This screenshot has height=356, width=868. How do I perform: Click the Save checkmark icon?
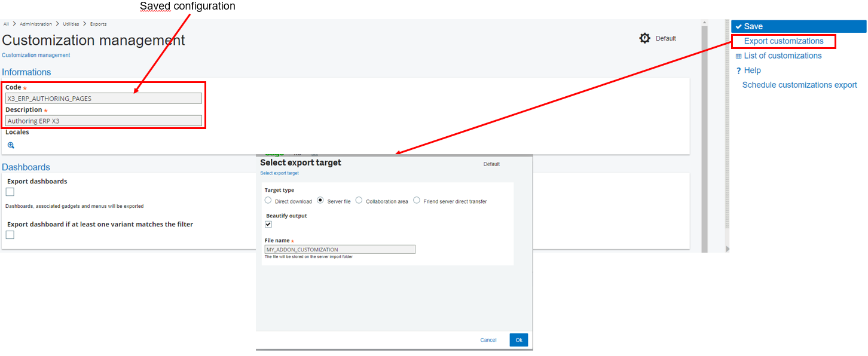(739, 27)
